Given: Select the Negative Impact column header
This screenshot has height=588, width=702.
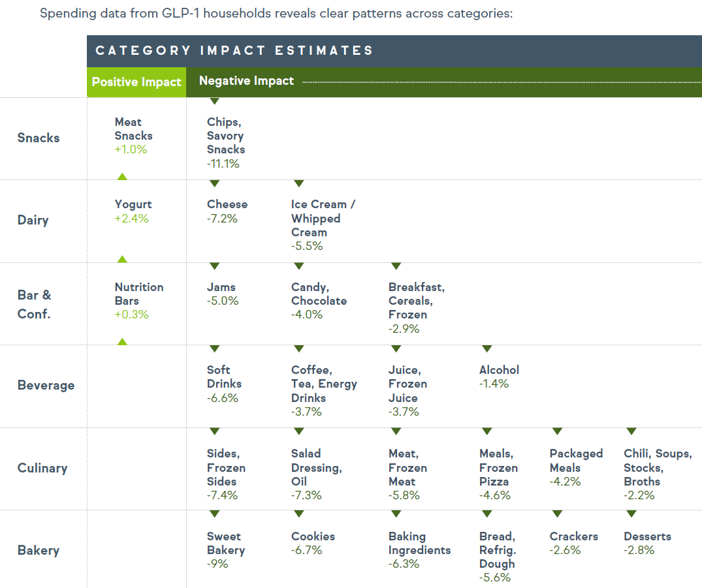Looking at the screenshot, I should (x=246, y=82).
